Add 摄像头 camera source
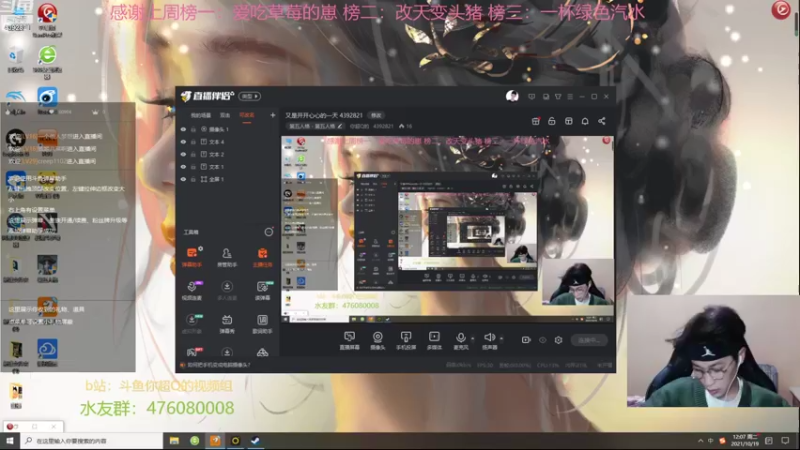Image resolution: width=800 pixels, height=450 pixels. pyautogui.click(x=378, y=340)
